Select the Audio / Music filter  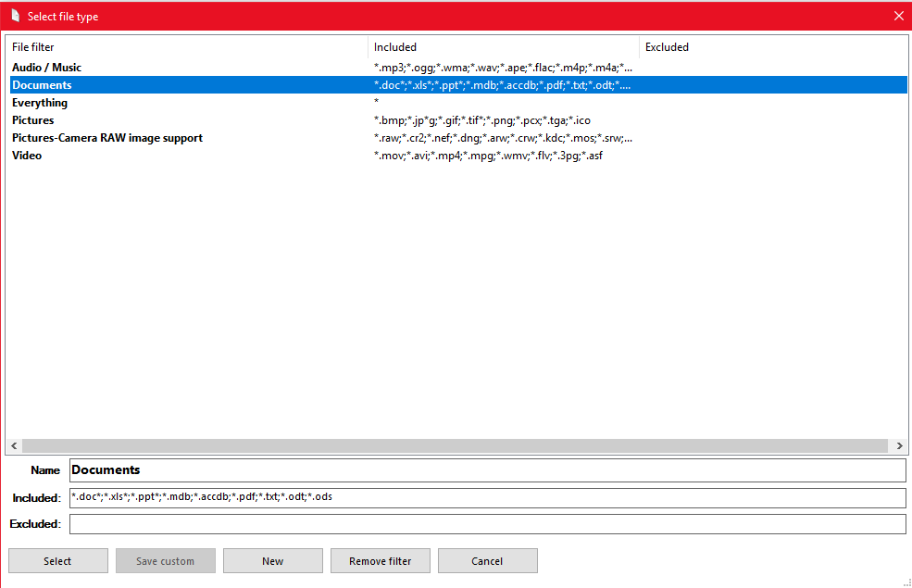click(139, 67)
